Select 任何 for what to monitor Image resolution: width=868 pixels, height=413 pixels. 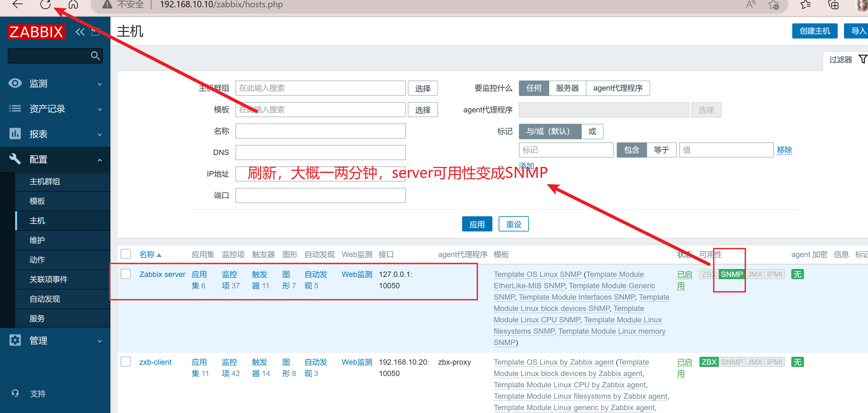coord(534,88)
